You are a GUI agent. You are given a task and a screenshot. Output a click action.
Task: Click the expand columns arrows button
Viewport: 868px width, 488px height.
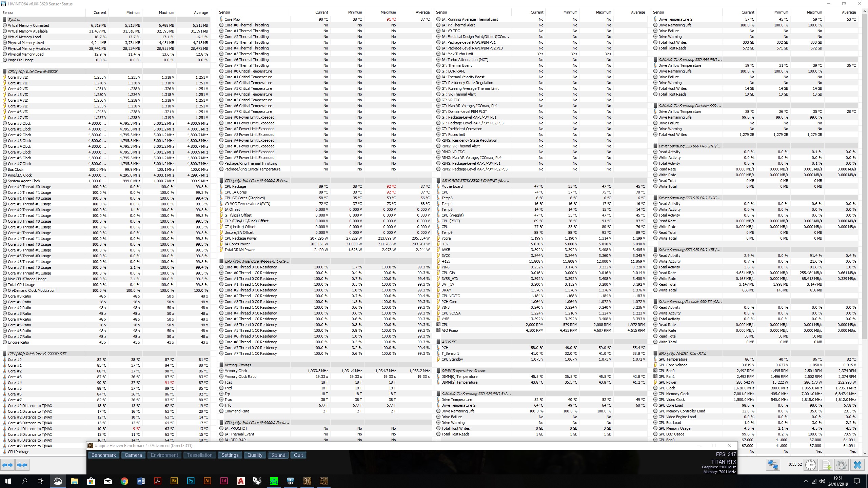pyautogui.click(x=8, y=465)
